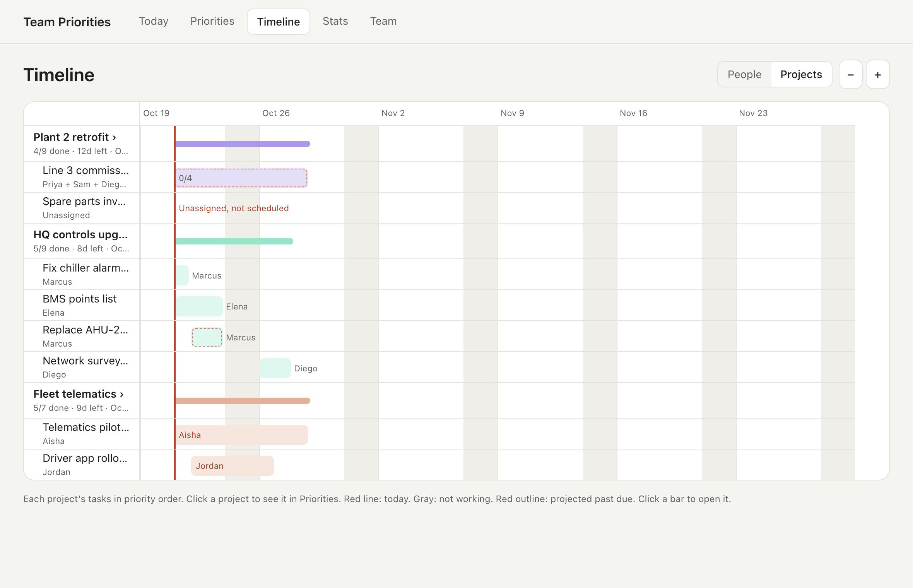The image size is (913, 588).
Task: Click the salmon Fleet telematics bar
Action: 243,401
